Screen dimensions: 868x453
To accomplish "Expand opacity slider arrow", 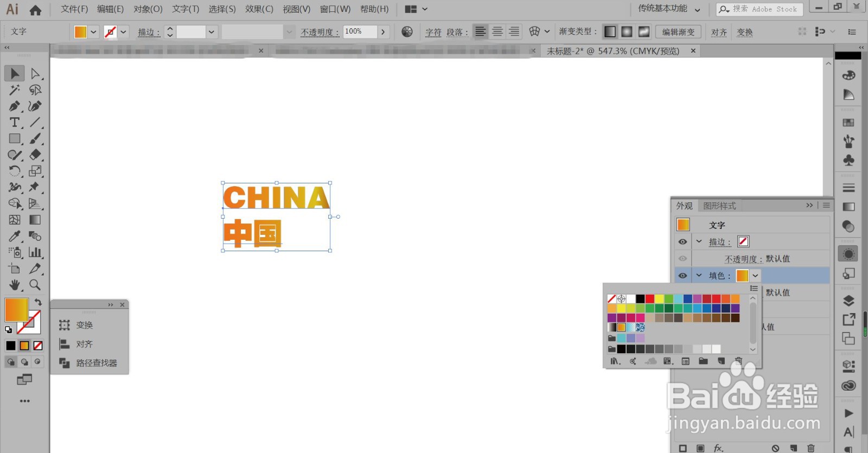I will click(384, 32).
